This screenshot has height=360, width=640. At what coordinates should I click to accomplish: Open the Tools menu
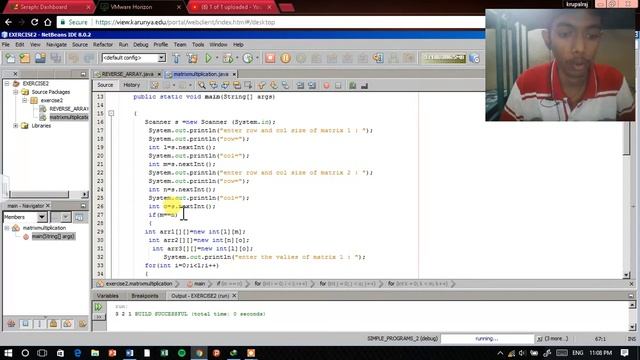(198, 44)
